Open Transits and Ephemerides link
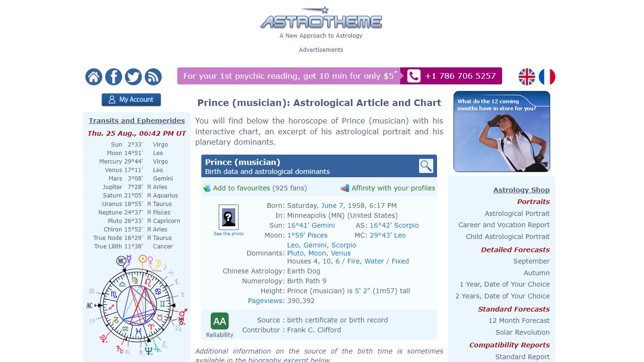644x362 pixels. [x=137, y=121]
